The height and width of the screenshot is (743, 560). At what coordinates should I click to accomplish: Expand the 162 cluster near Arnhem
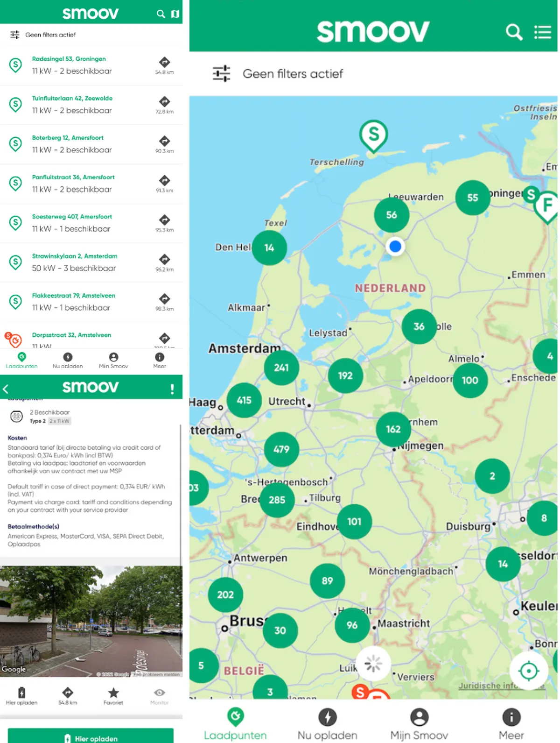[393, 429]
